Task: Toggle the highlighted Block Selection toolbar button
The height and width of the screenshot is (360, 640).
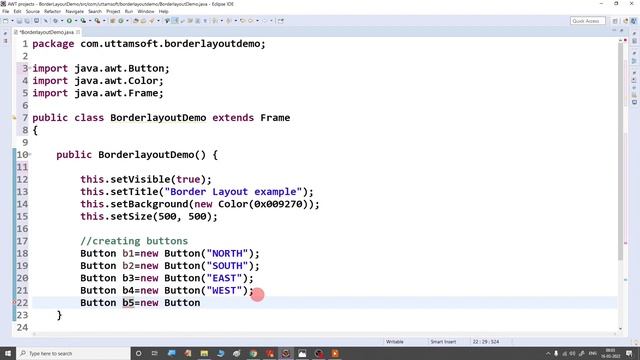Action: [175, 21]
